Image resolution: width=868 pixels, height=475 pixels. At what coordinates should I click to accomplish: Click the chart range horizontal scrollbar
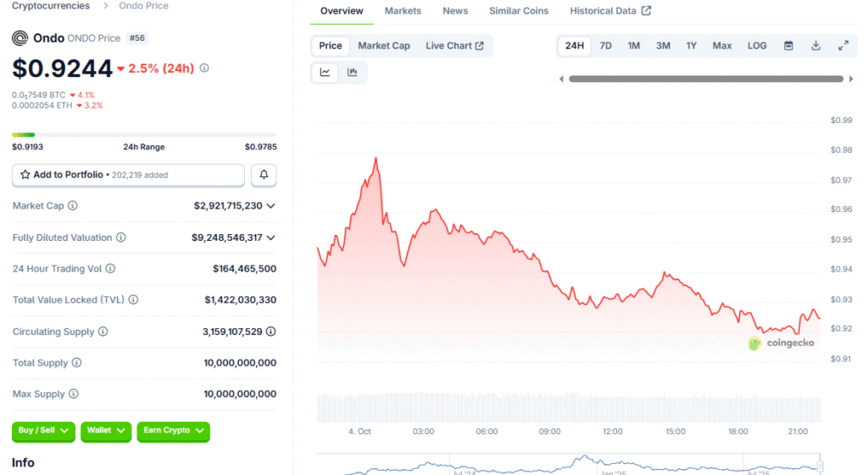pos(706,79)
